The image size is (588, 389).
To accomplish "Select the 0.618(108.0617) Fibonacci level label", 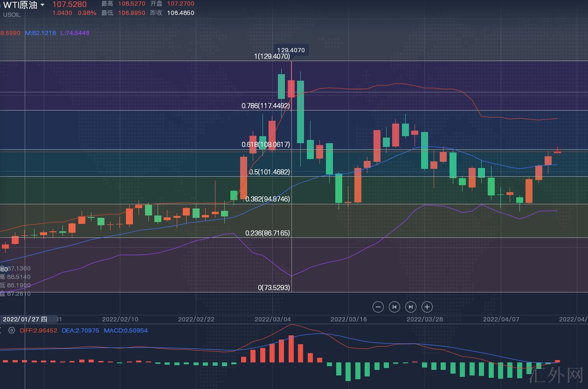I will coord(266,145).
